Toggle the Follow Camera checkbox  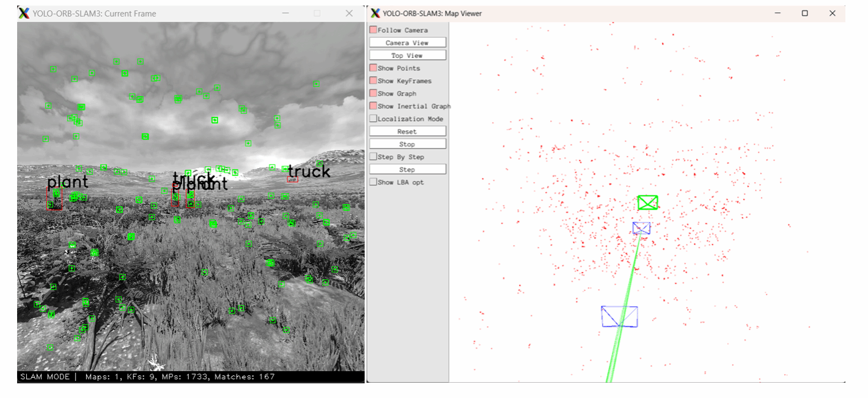tap(373, 30)
